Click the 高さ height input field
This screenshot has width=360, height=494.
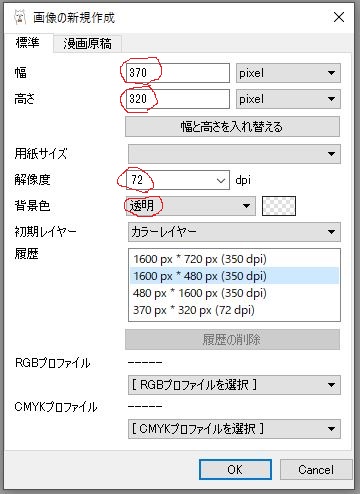[x=177, y=99]
